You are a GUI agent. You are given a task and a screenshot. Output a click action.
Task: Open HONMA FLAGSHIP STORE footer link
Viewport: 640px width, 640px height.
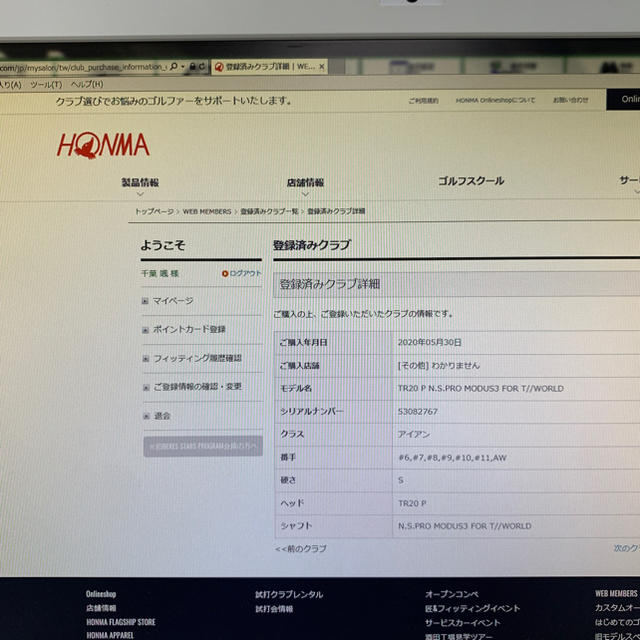coord(121,622)
